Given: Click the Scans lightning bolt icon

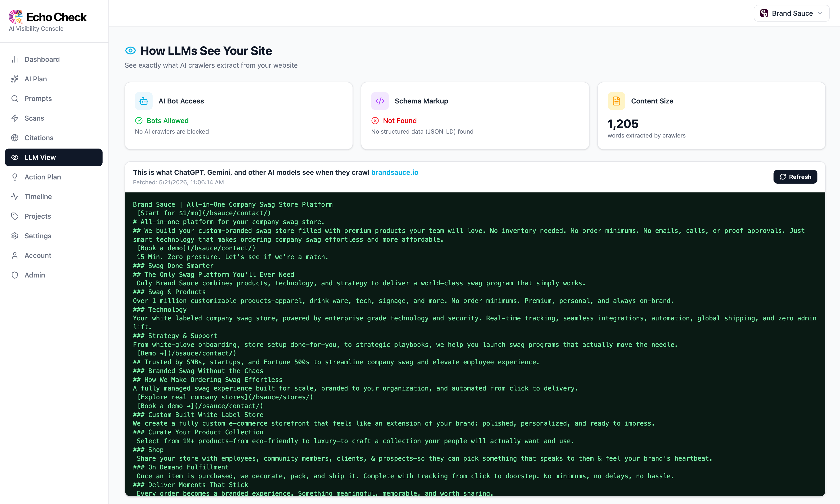Looking at the screenshot, I should point(15,118).
